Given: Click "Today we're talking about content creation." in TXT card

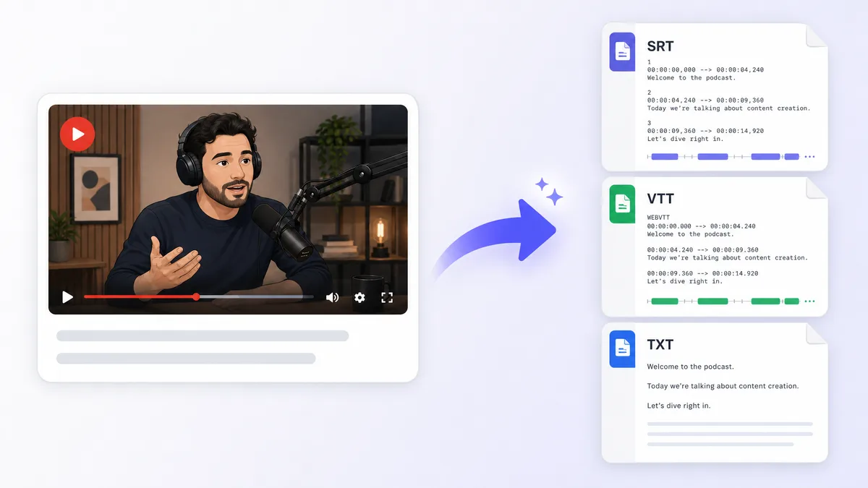Looking at the screenshot, I should pos(723,386).
